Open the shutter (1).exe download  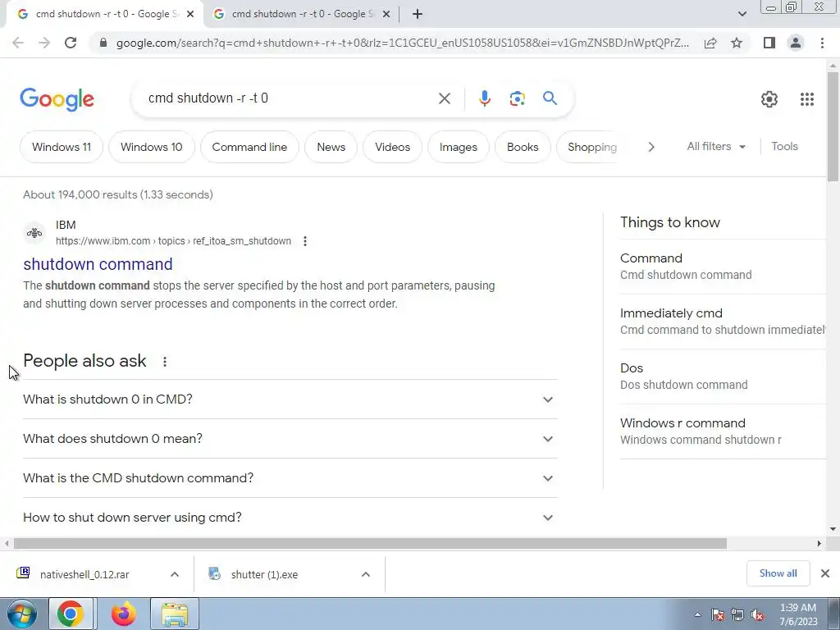tap(264, 574)
